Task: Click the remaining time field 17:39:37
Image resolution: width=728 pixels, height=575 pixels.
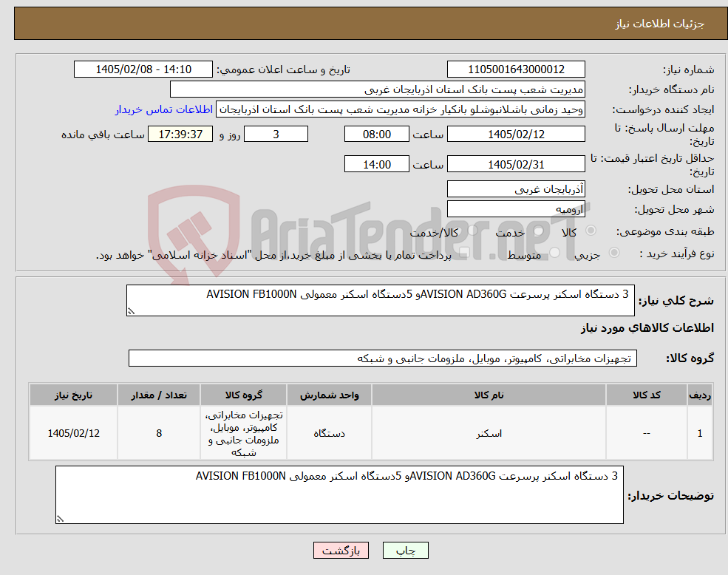Action: [x=180, y=135]
